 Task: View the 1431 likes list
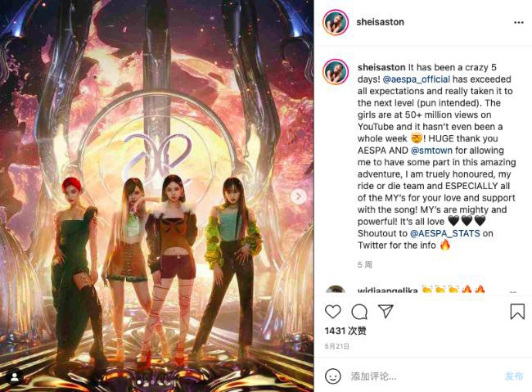tap(345, 331)
